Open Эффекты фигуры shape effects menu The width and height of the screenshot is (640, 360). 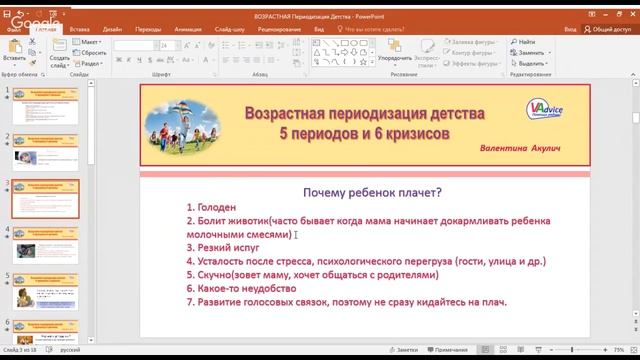point(471,64)
